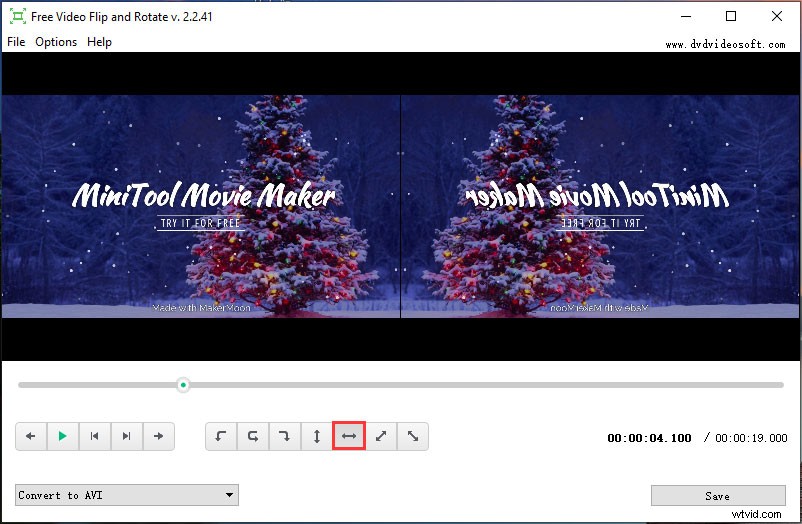Screen dimensions: 802x524
Task: Click the step forward arrow button
Action: [159, 436]
